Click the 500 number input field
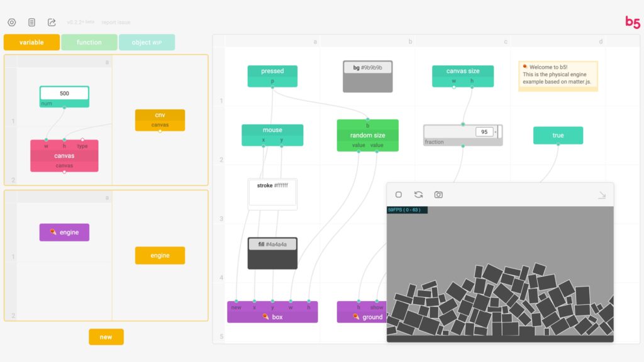This screenshot has height=362, width=644. (64, 94)
